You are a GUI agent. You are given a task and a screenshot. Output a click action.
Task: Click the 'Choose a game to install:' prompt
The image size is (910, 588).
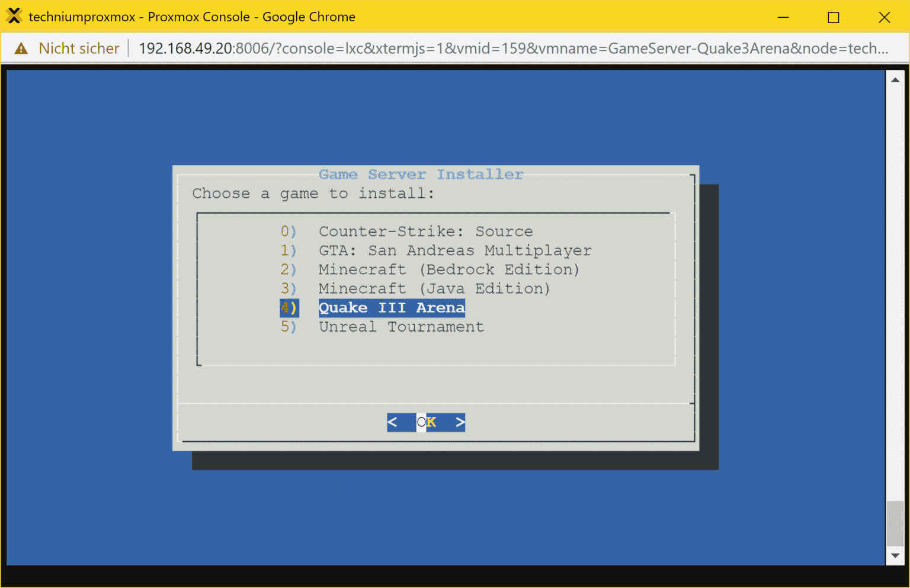click(x=313, y=194)
